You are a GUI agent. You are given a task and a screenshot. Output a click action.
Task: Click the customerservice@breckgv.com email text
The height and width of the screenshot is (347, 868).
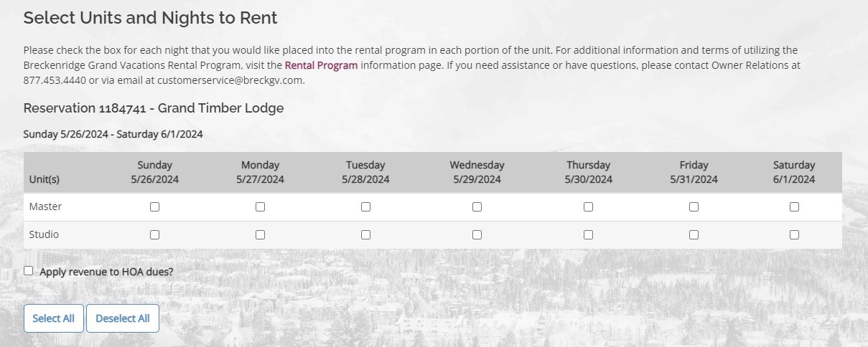(231, 80)
